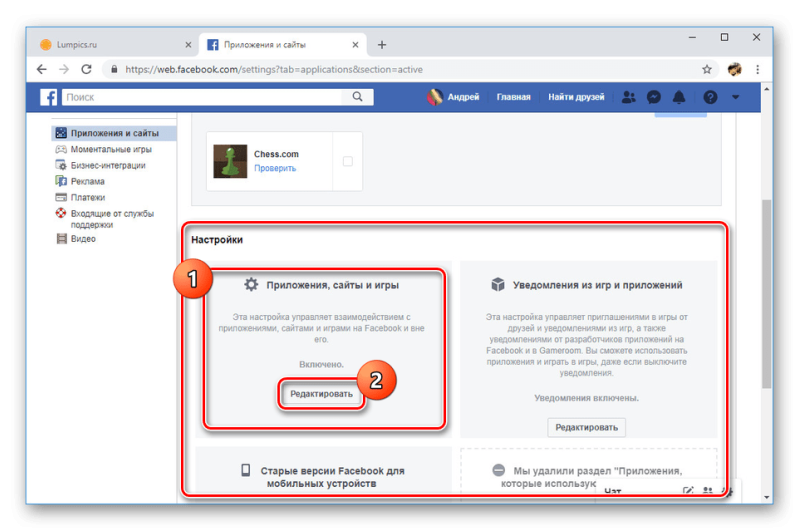Click the search magnifier icon

click(x=358, y=97)
